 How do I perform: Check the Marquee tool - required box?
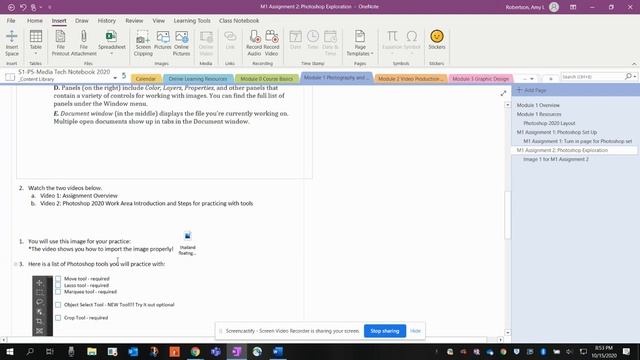(x=58, y=292)
